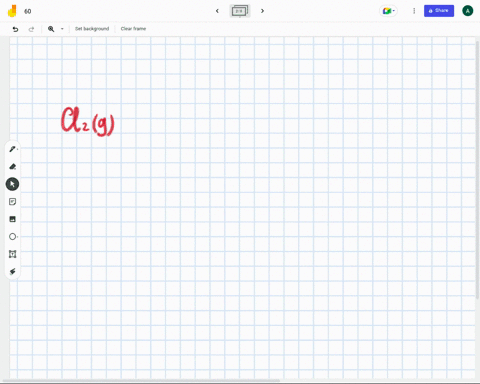The height and width of the screenshot is (384, 480).
Task: Open the frame bar thumbnail
Action: (x=240, y=11)
